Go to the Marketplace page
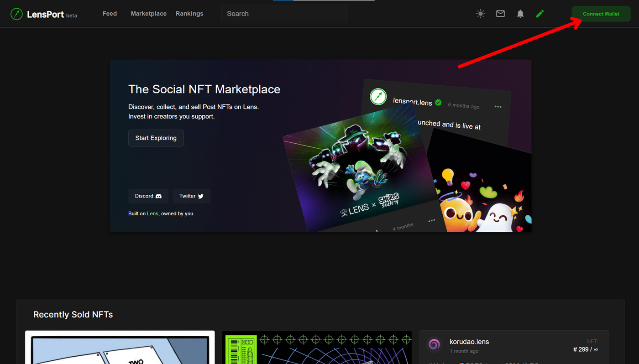The width and height of the screenshot is (639, 364). [148, 14]
